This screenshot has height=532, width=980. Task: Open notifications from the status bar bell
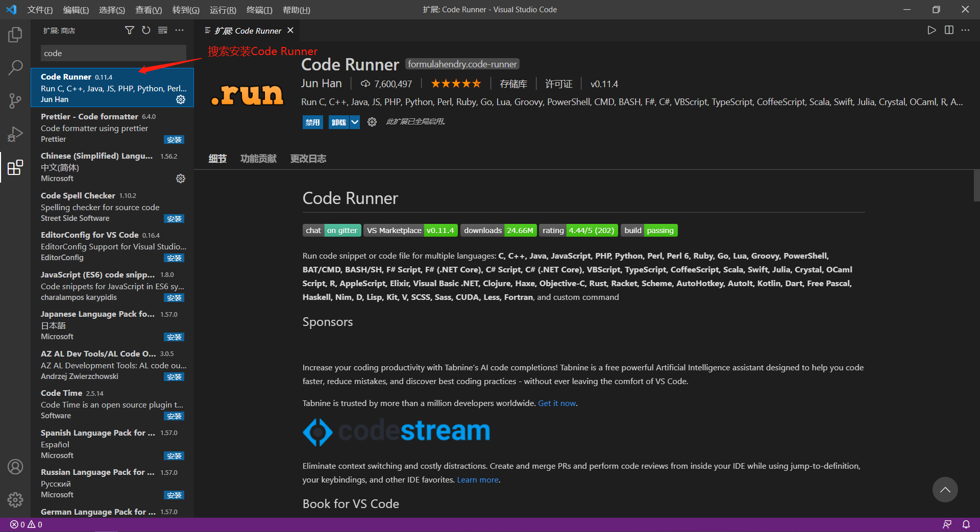point(966,524)
